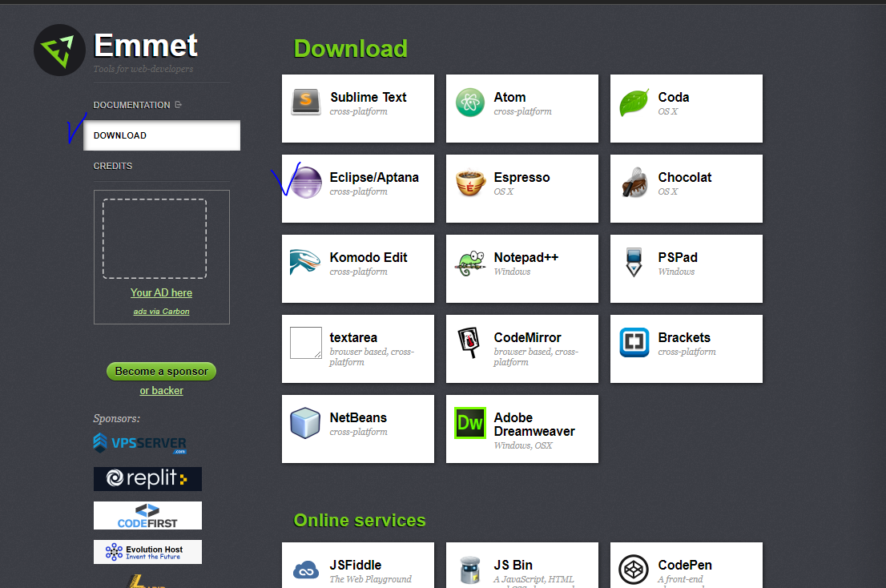Click the Atom editor icon

point(470,103)
